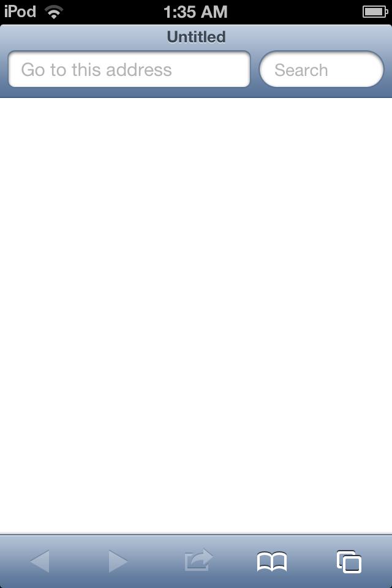Click the overlapping squares pages button
The width and height of the screenshot is (392, 588).
tap(349, 562)
